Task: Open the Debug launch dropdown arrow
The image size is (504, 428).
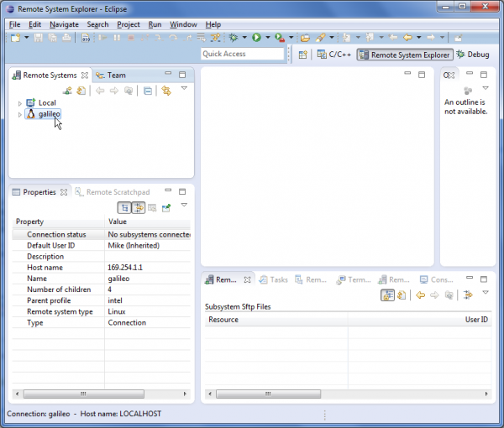Action: click(x=244, y=38)
